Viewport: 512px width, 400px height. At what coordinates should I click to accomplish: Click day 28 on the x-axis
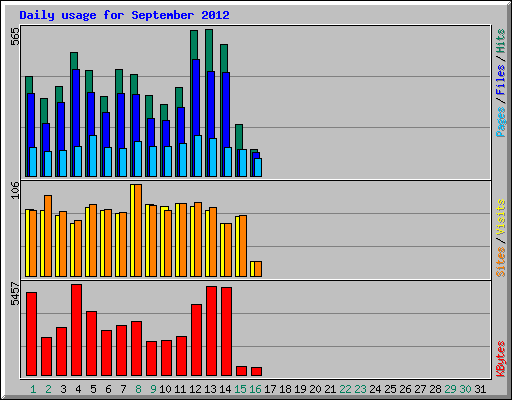click(x=435, y=389)
